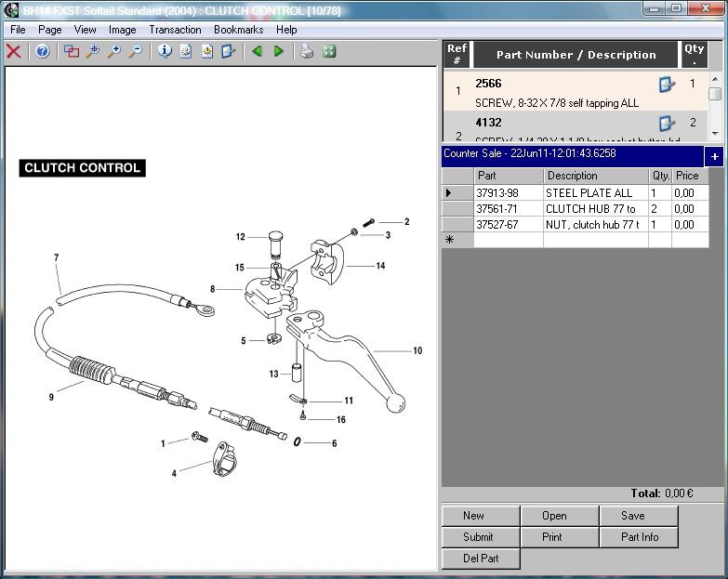Click the add-to-order icon beside part 2566

tap(667, 85)
